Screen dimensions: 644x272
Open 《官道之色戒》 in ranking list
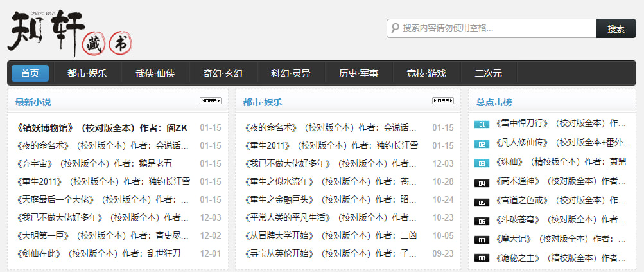pyautogui.click(x=561, y=201)
